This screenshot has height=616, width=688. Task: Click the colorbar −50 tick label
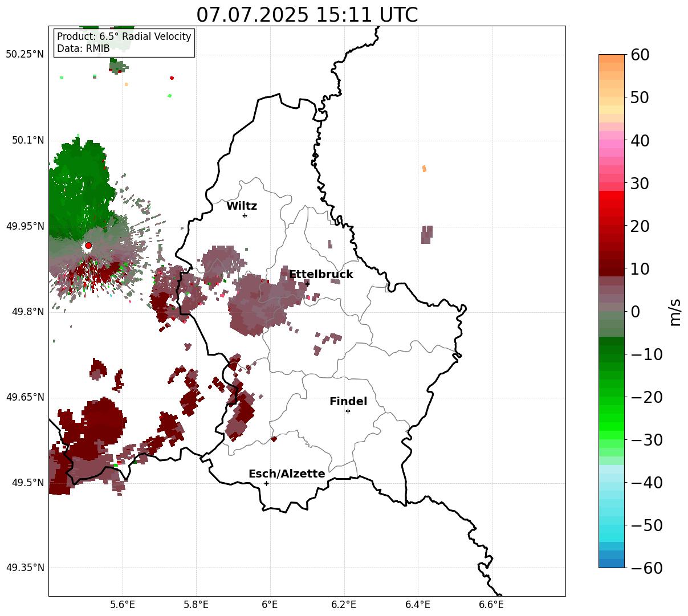[646, 525]
